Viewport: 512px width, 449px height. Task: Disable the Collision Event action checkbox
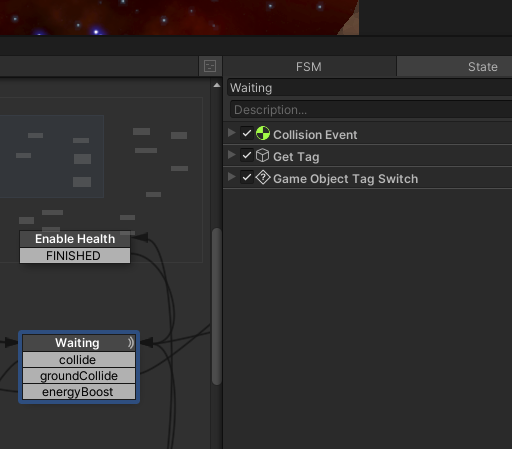pyautogui.click(x=247, y=133)
